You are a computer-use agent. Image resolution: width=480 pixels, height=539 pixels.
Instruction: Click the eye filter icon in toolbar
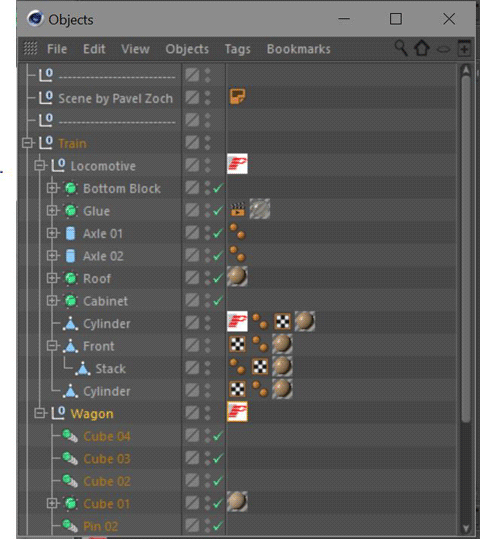444,50
